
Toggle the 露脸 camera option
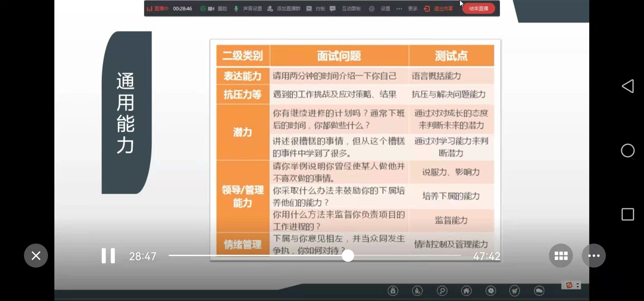point(217,9)
